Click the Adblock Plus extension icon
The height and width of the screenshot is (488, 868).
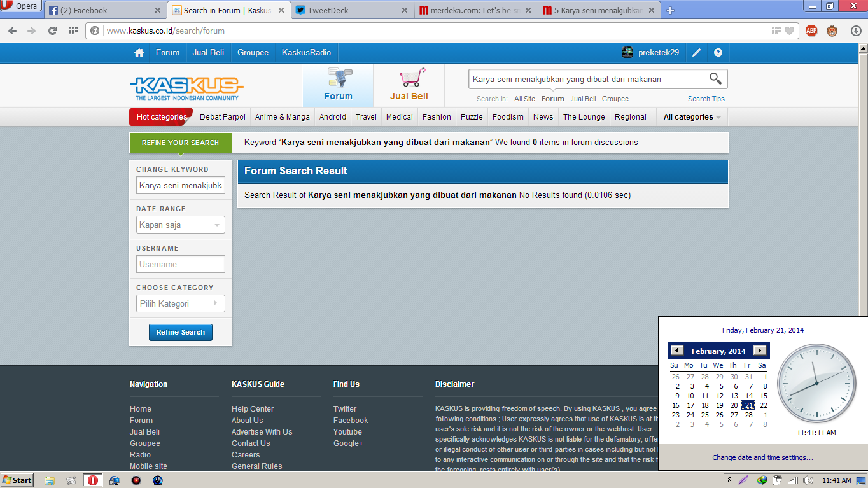[x=811, y=31]
